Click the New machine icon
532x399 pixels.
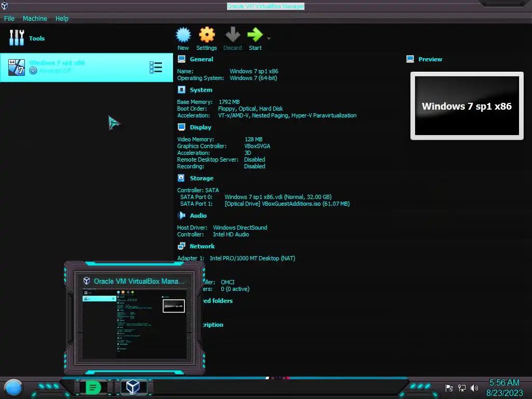pos(183,35)
